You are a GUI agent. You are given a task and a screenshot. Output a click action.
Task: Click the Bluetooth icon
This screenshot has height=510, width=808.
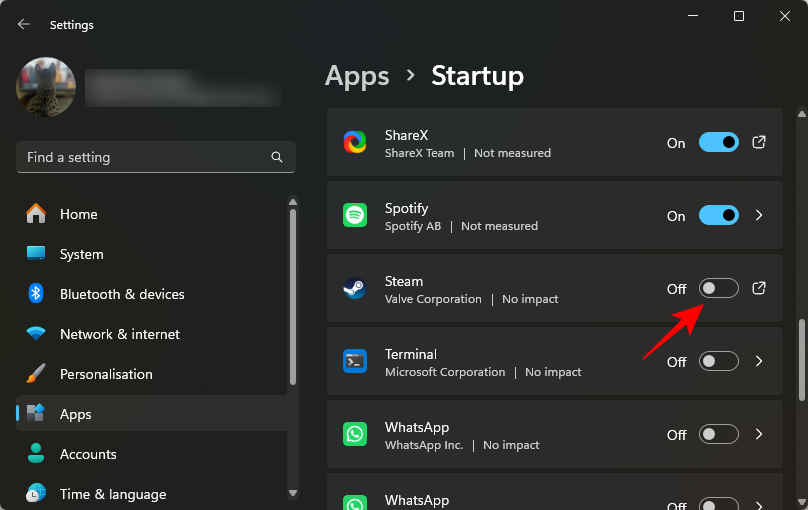point(36,293)
